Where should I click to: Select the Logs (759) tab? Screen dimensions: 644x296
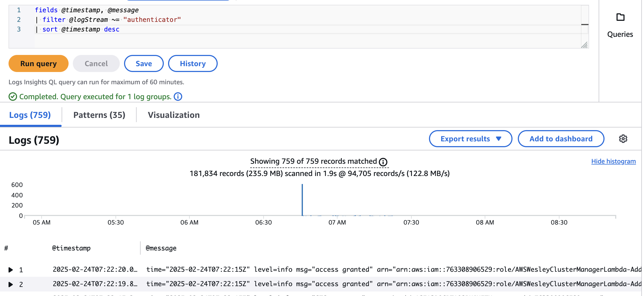pyautogui.click(x=30, y=115)
